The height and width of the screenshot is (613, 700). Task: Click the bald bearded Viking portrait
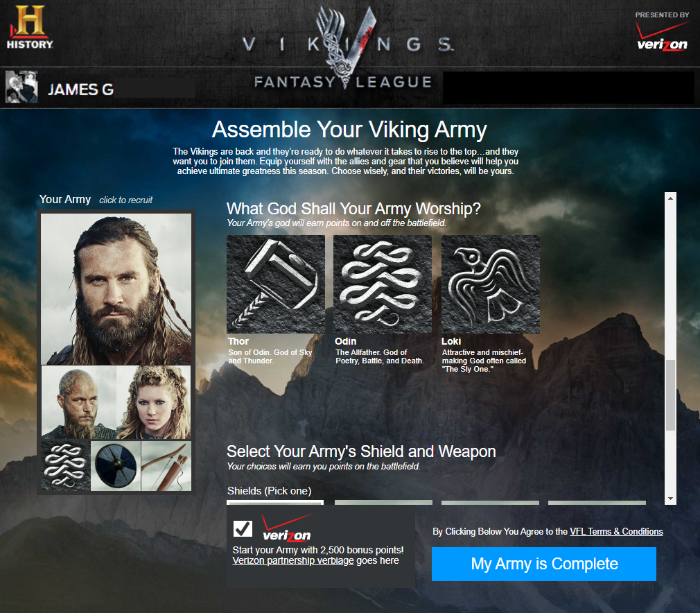78,402
